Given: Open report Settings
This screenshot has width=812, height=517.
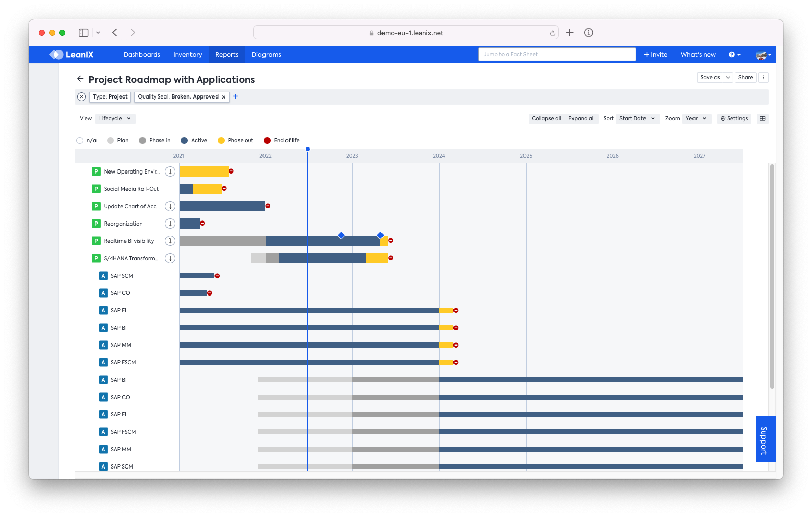Looking at the screenshot, I should click(734, 119).
